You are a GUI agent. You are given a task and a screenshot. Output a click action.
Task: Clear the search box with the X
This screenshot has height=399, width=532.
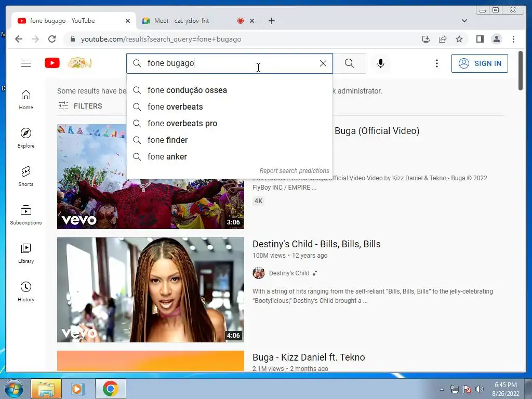click(323, 63)
